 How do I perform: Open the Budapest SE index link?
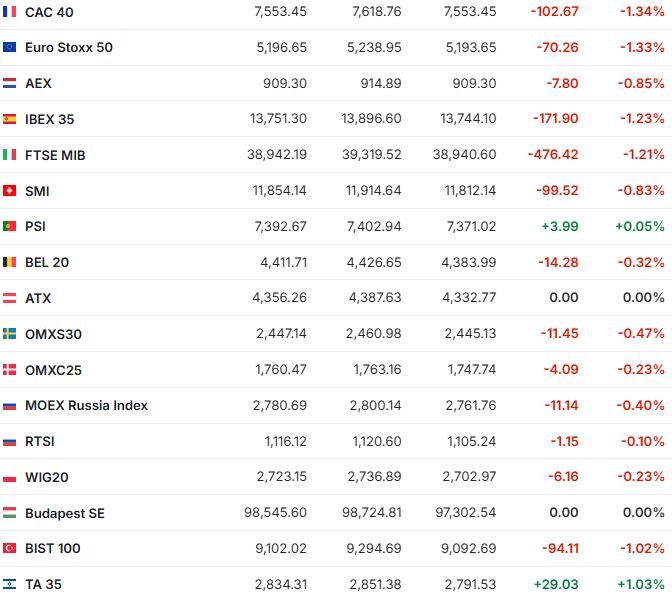[65, 513]
